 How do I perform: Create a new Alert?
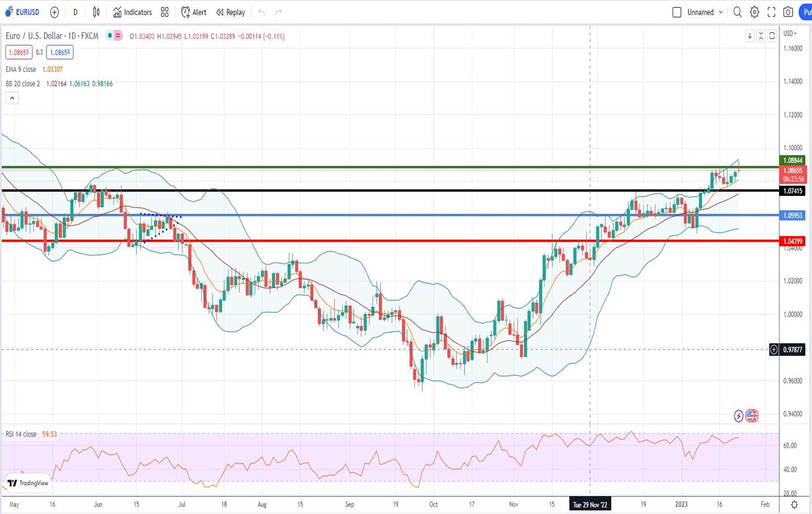(193, 12)
